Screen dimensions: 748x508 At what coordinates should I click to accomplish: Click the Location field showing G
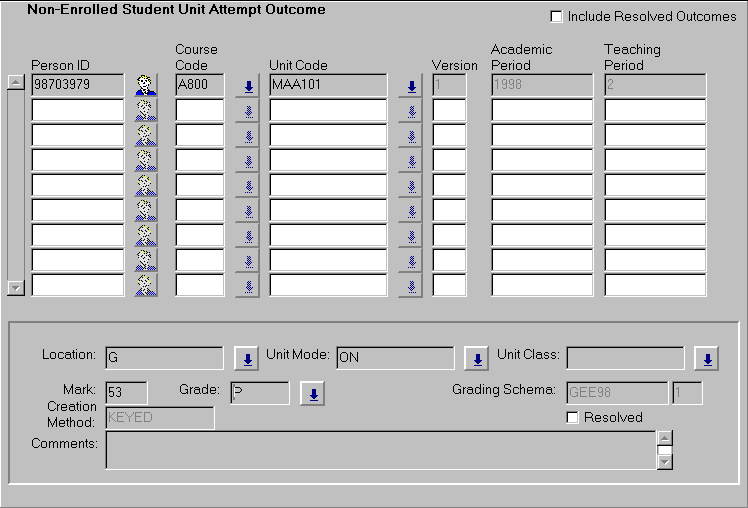(x=164, y=359)
